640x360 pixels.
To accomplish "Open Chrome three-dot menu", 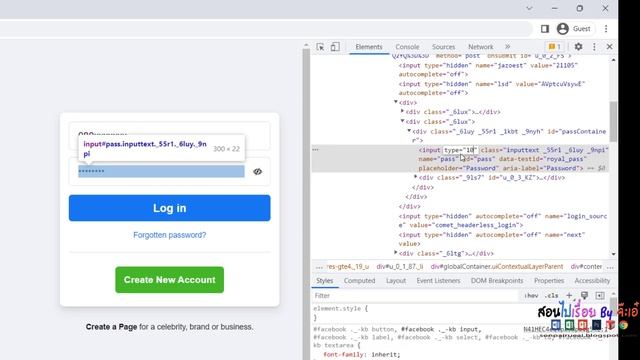I will coord(606,29).
